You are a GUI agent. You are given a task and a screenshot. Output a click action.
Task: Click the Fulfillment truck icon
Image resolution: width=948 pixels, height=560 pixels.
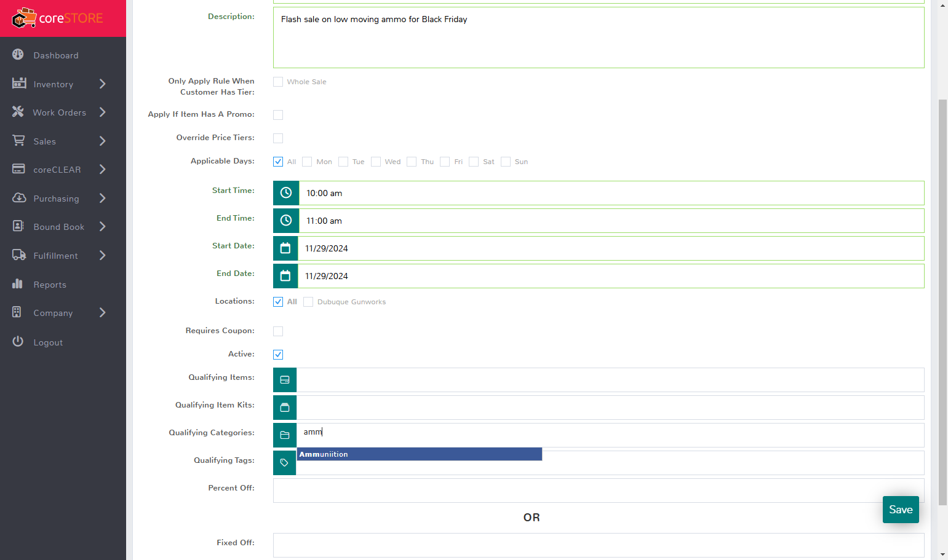click(19, 255)
